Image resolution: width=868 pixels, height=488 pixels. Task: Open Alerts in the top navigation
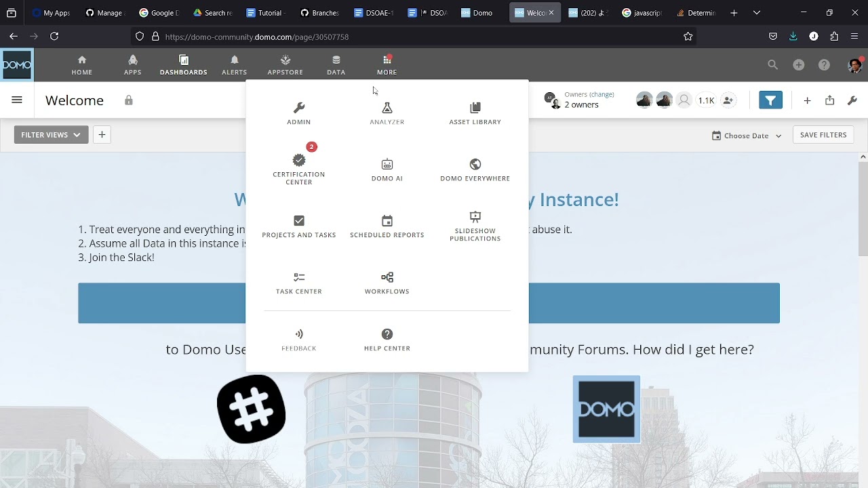pos(234,65)
